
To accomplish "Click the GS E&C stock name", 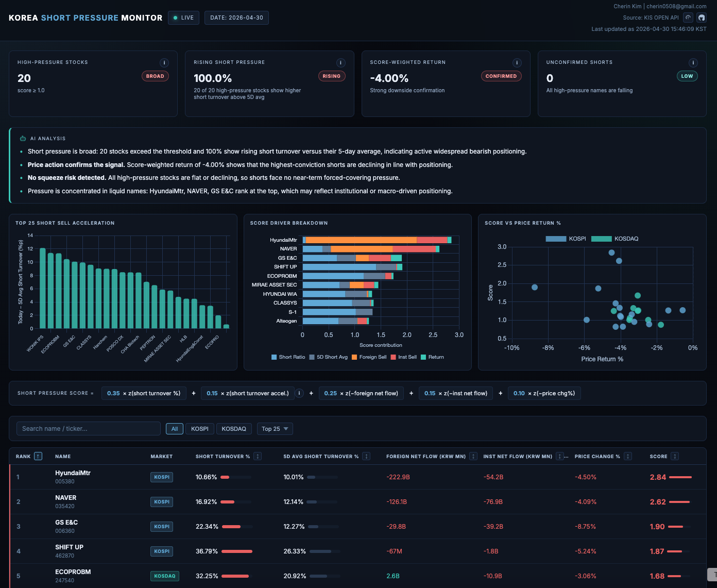I will pos(66,523).
